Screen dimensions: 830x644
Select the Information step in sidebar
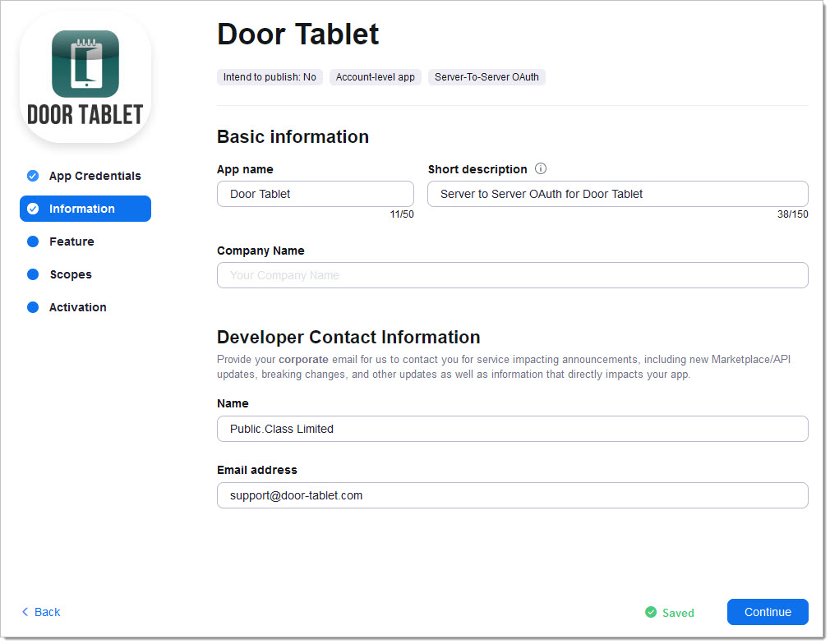[x=85, y=209]
